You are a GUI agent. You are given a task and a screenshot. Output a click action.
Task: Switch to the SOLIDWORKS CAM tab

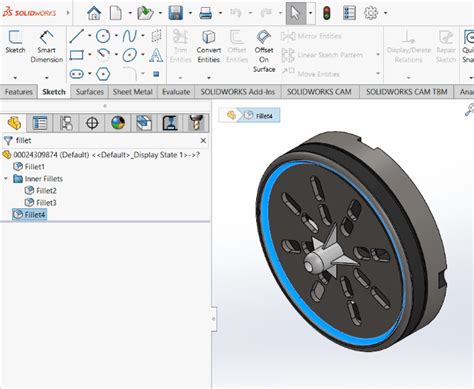click(x=319, y=92)
